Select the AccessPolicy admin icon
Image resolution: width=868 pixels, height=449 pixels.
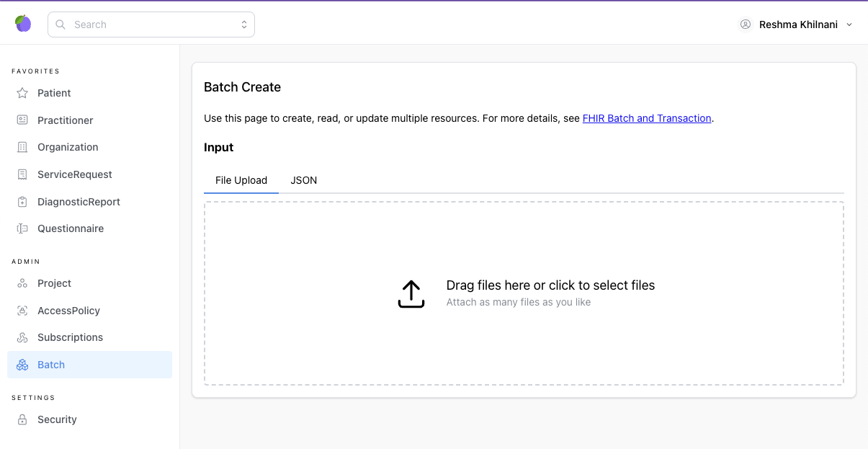pyautogui.click(x=22, y=310)
